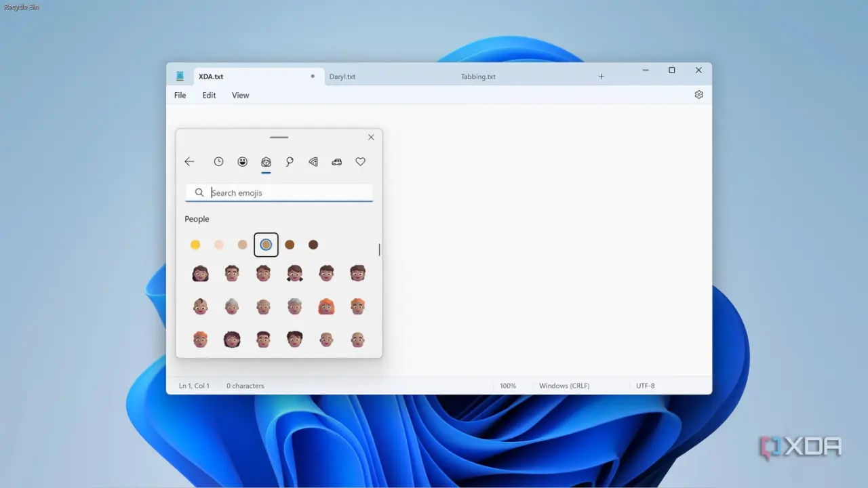Screen dimensions: 868x488
Task: Open Notepad settings gear
Action: pos(698,95)
